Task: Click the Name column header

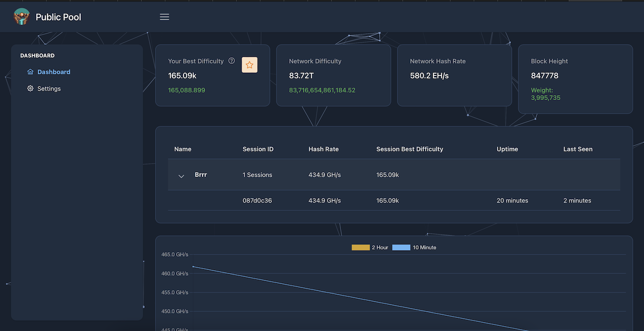Action: pyautogui.click(x=183, y=149)
